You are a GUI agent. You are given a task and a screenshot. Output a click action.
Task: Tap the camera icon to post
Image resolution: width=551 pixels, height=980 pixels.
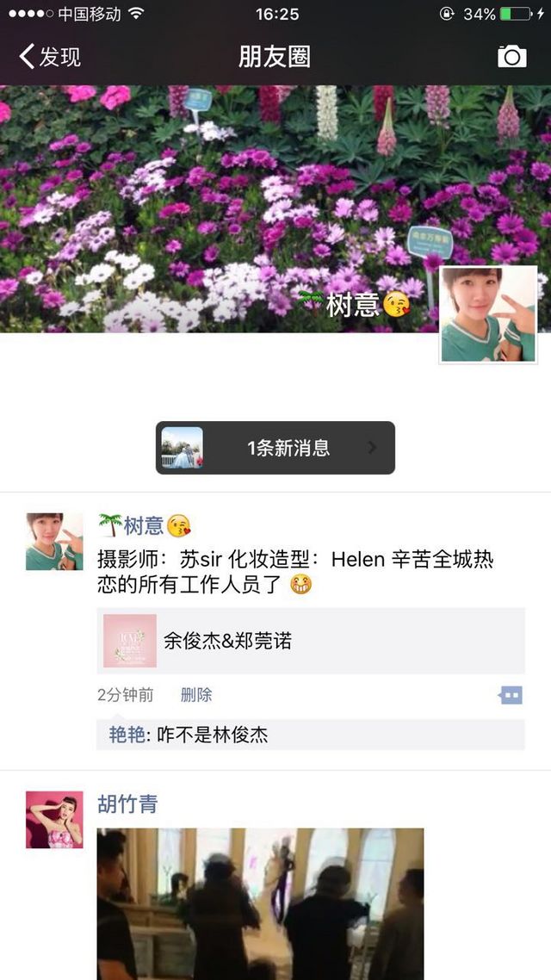click(x=511, y=57)
